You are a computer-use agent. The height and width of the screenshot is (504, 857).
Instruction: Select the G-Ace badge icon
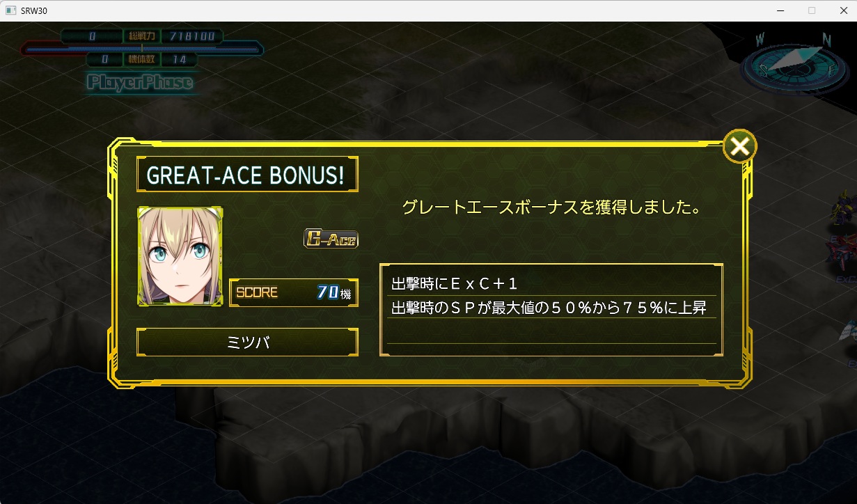(x=331, y=239)
